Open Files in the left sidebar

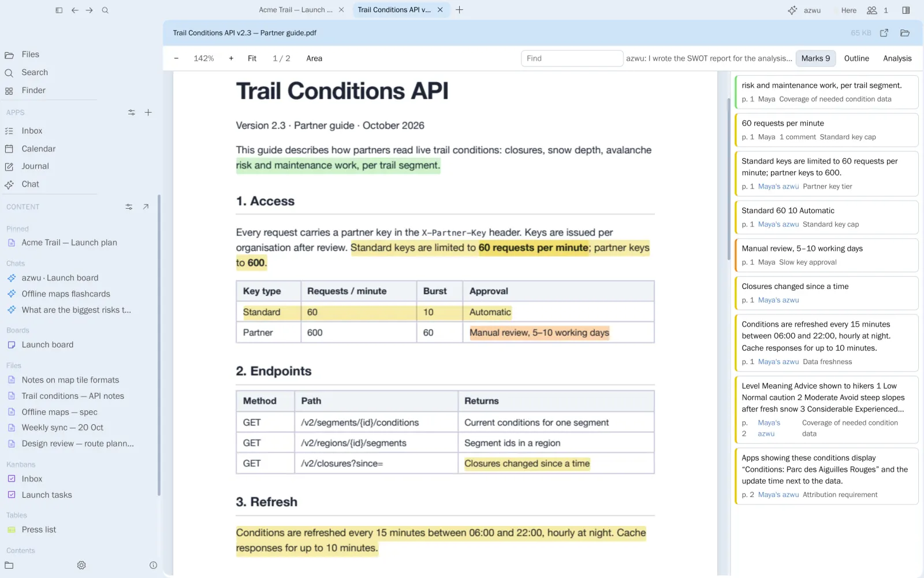click(30, 54)
